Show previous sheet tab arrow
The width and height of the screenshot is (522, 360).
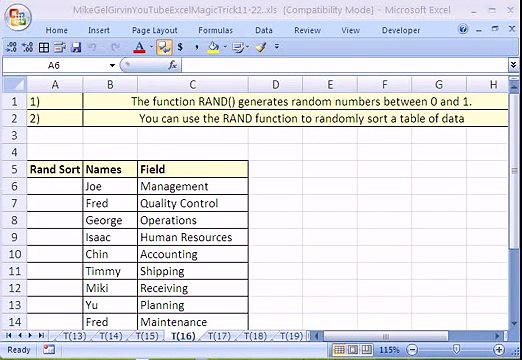coord(20,335)
